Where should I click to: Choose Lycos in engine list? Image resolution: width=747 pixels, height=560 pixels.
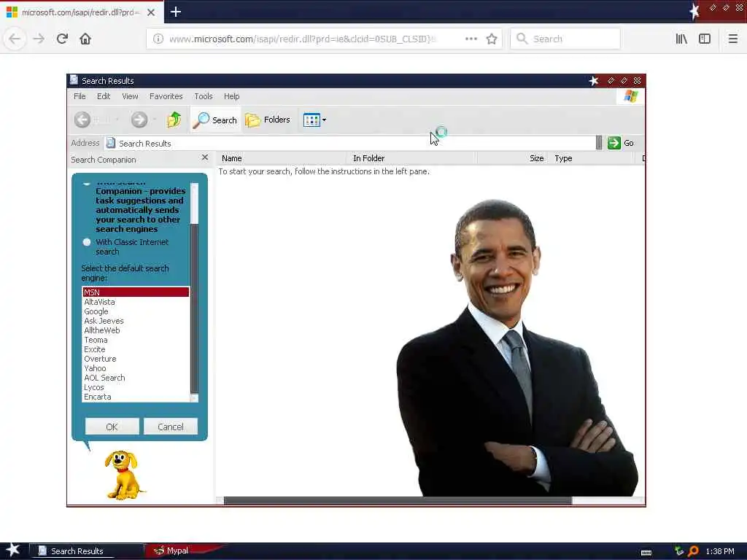[136, 387]
